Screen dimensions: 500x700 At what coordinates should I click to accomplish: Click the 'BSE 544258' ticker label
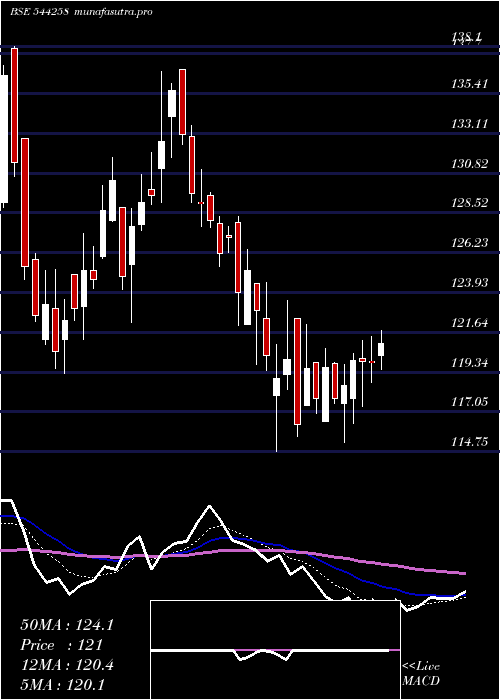pyautogui.click(x=39, y=12)
